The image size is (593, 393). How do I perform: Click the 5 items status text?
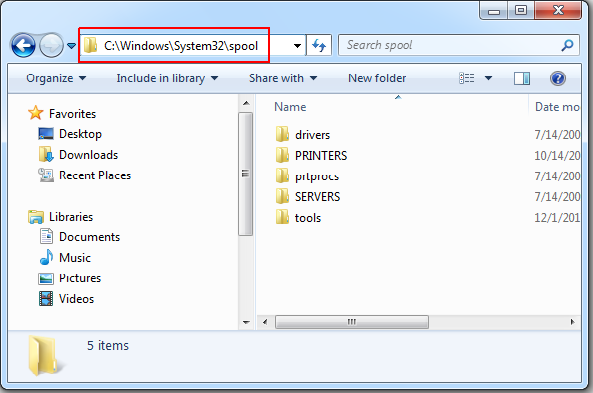coord(108,345)
